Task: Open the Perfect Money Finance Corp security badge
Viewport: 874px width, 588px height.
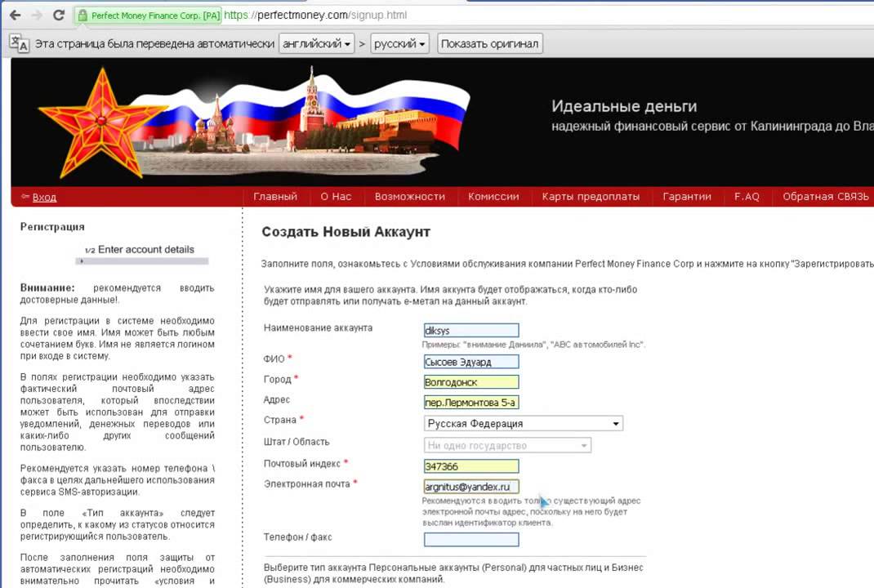Action: coord(149,16)
